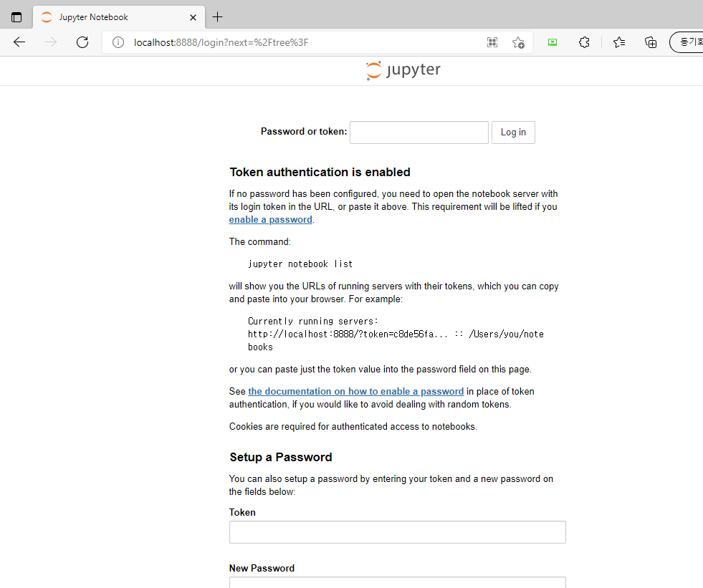This screenshot has width=703, height=588.
Task: Select the Jupyter Notebook tab
Action: (x=119, y=17)
